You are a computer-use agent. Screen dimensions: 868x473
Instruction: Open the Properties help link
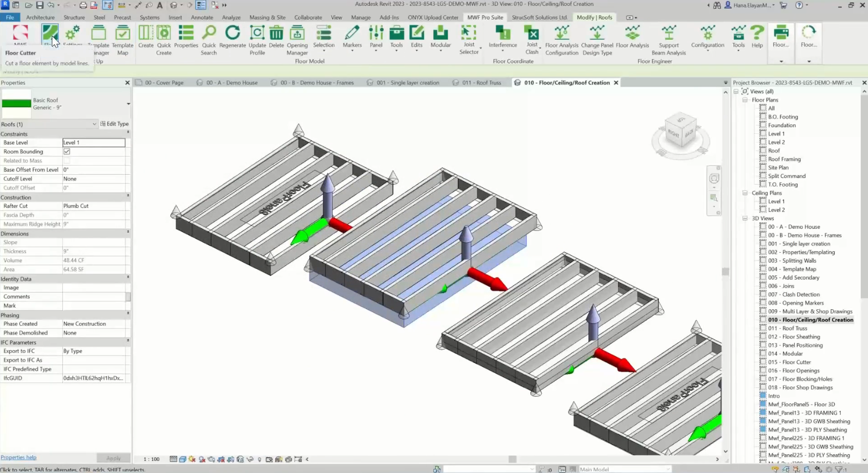[18, 457]
